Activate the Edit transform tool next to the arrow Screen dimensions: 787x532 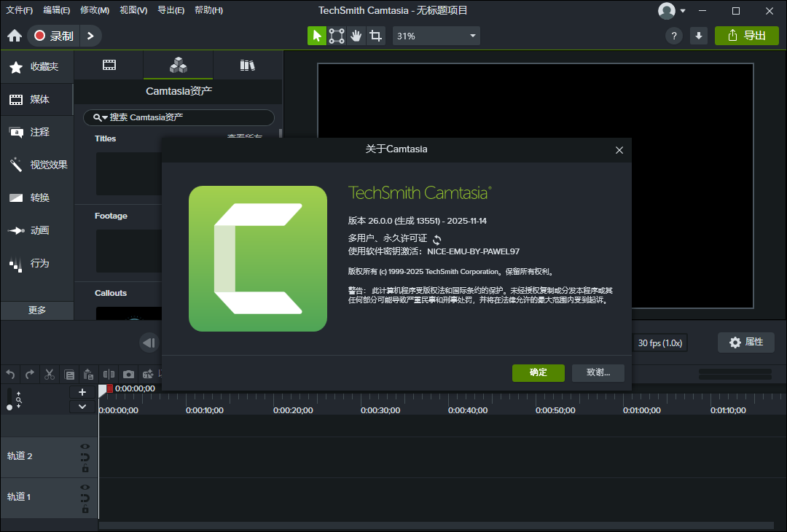pos(336,35)
